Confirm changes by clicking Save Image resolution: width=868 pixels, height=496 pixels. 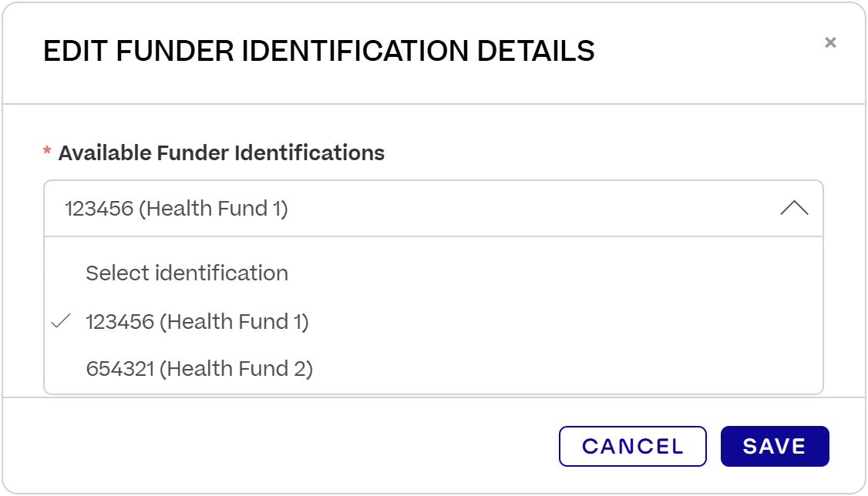pos(774,445)
